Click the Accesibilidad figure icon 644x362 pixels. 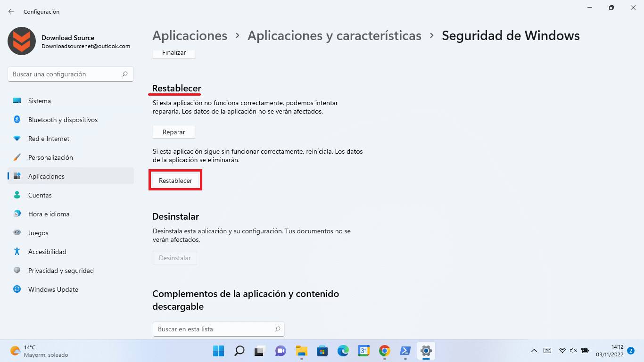pyautogui.click(x=17, y=252)
